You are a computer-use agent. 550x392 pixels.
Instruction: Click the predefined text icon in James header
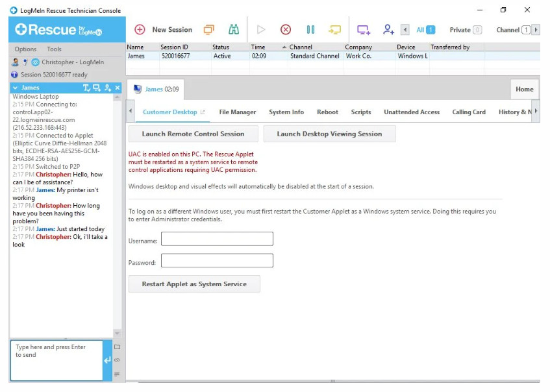(86, 88)
